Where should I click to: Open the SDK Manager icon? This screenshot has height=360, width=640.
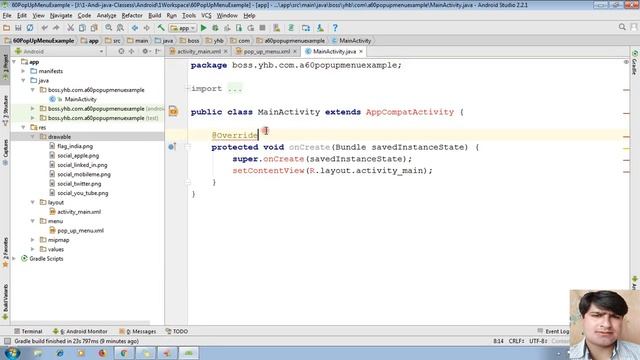(x=320, y=28)
